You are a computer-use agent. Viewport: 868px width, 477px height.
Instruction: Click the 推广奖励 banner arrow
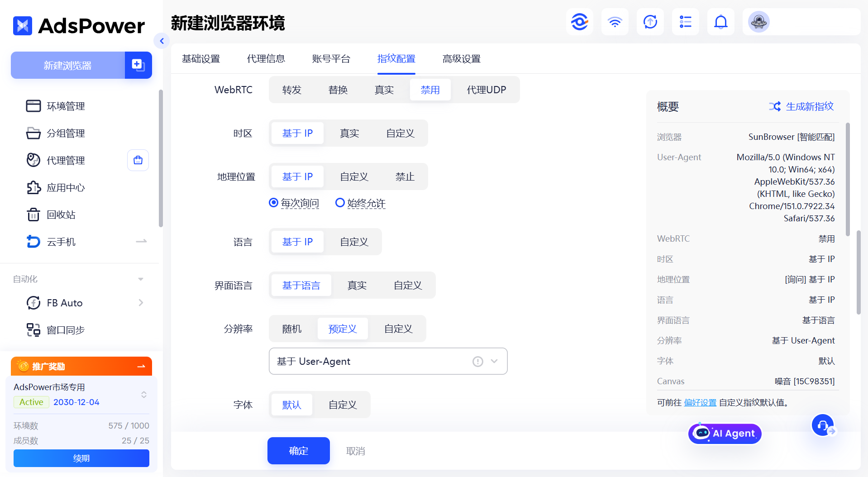[141, 366]
